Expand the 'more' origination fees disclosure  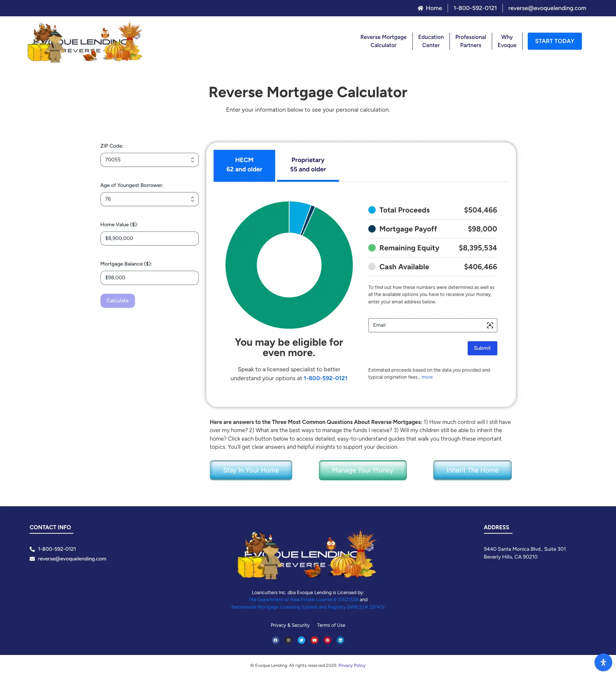click(427, 377)
